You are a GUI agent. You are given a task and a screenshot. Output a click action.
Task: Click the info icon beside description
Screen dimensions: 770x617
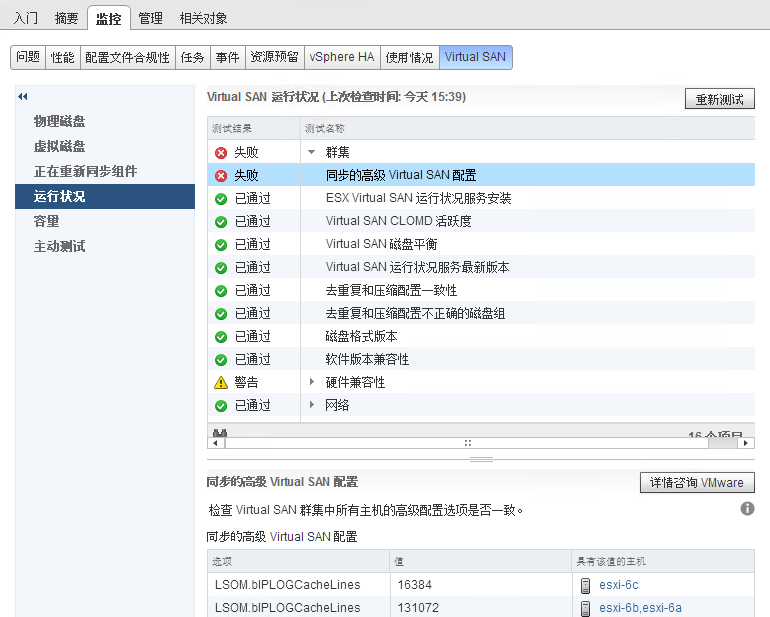[747, 508]
